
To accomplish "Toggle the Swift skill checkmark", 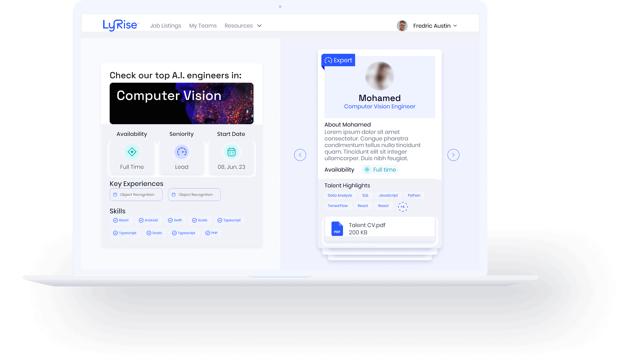I will (x=170, y=220).
